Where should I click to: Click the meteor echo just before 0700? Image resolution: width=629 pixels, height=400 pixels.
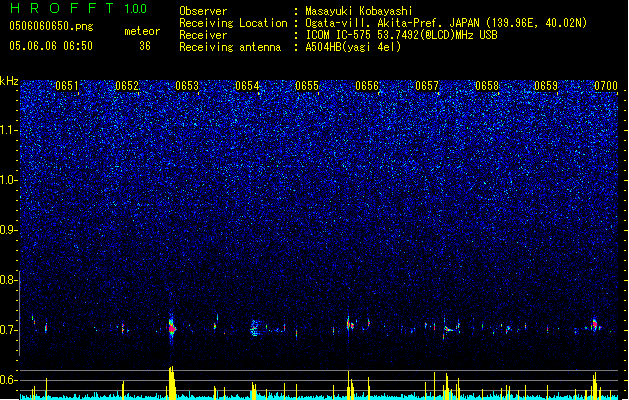pos(595,324)
